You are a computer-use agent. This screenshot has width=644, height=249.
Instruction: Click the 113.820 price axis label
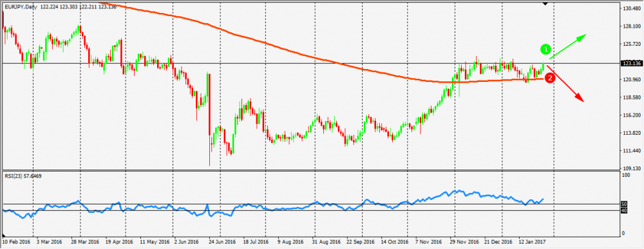631,134
